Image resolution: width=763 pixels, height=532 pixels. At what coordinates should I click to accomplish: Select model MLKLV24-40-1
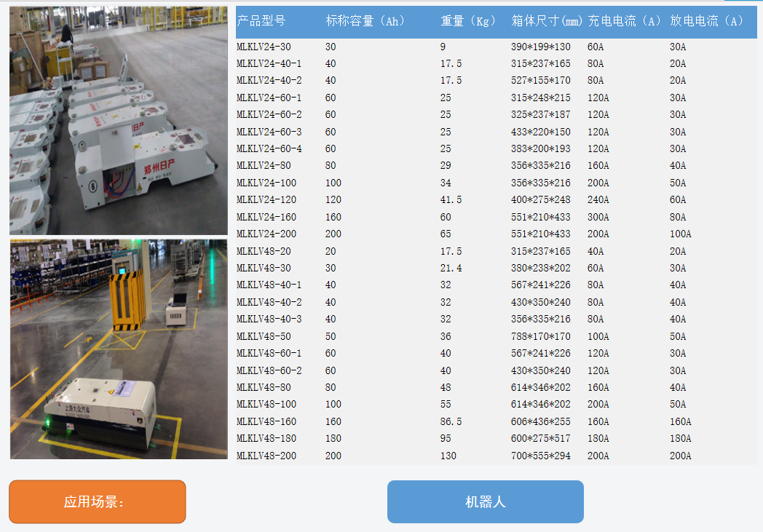(x=269, y=64)
